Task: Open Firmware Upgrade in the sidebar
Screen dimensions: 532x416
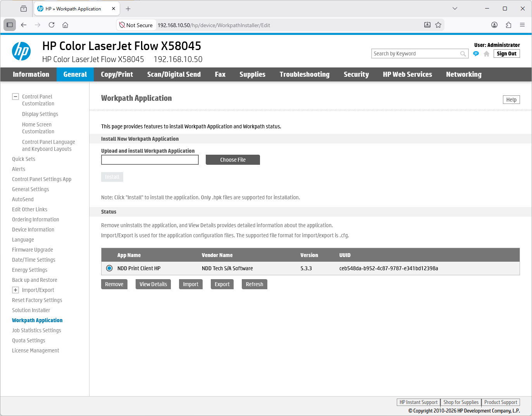Action: pos(33,250)
